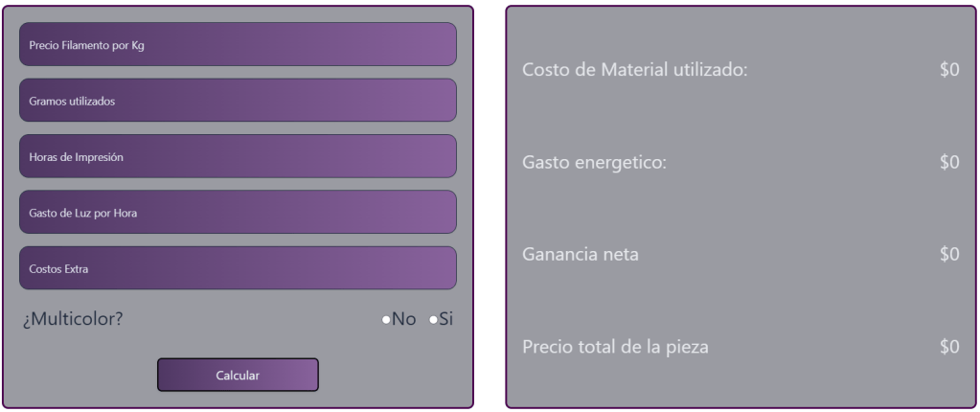The width and height of the screenshot is (980, 412).
Task: Click the ¿Multicolor? question label
Action: click(x=72, y=319)
